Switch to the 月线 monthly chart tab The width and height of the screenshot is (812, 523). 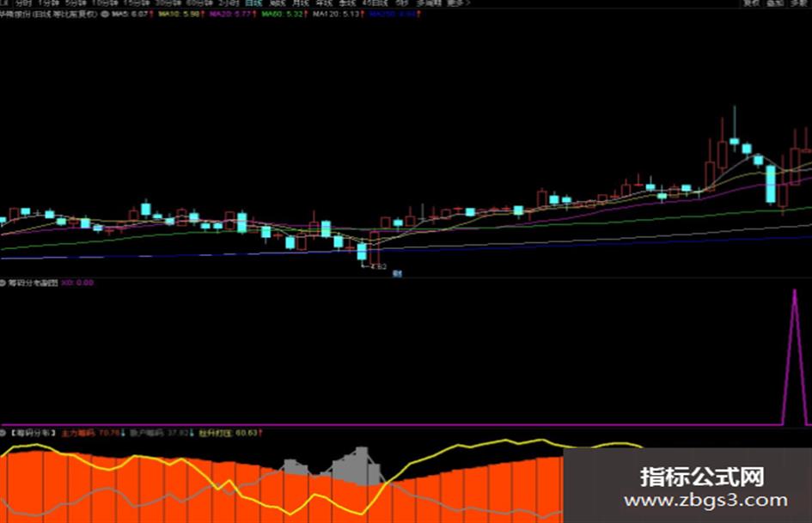[x=301, y=3]
